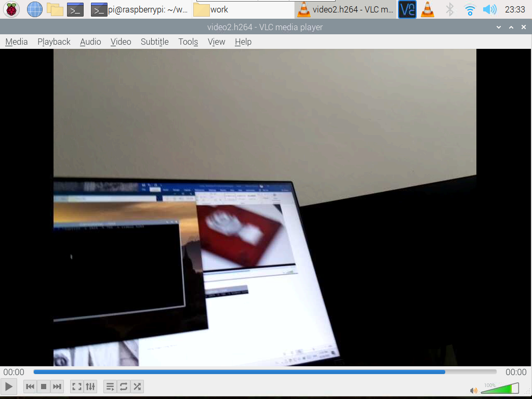Toggle the playlist view
The image size is (532, 399).
pyautogui.click(x=110, y=387)
